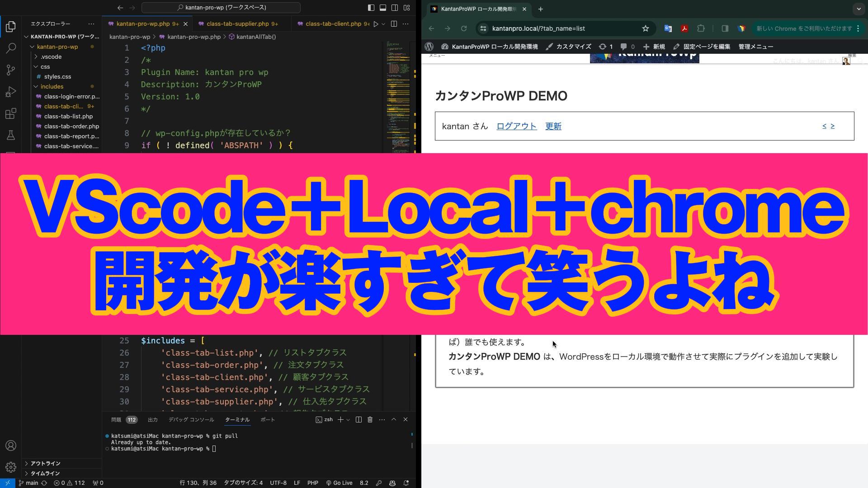Open the Source Control view

(x=11, y=70)
